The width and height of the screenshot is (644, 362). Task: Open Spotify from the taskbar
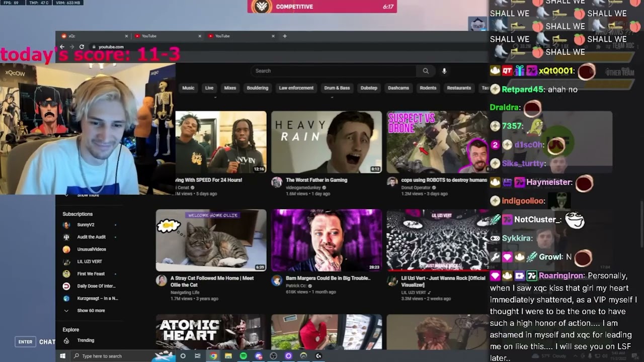pyautogui.click(x=244, y=356)
